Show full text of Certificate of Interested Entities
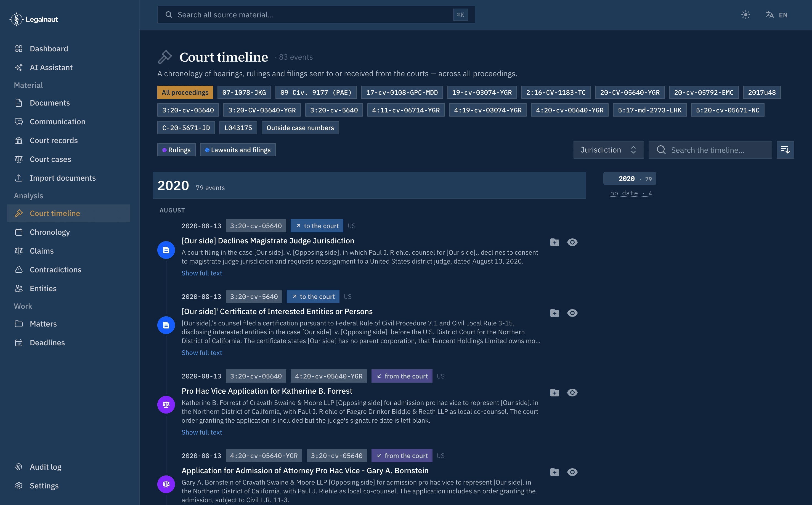The width and height of the screenshot is (812, 505). (201, 352)
